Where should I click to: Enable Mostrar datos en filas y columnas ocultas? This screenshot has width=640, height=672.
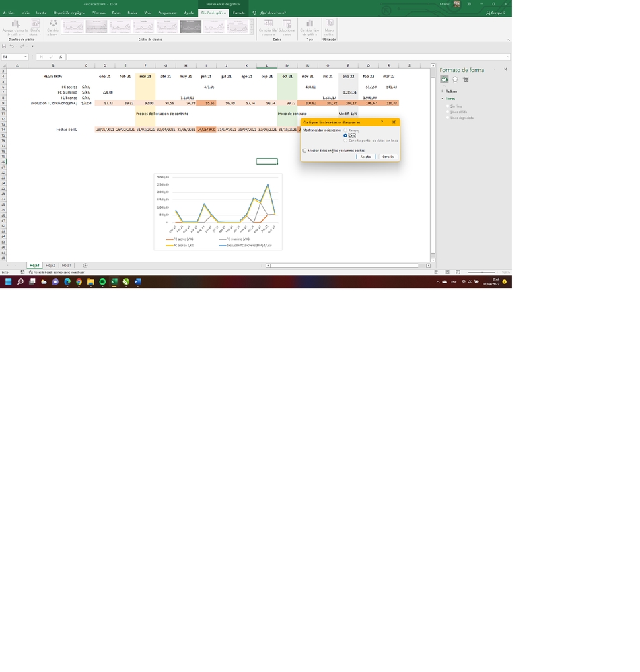tap(304, 151)
